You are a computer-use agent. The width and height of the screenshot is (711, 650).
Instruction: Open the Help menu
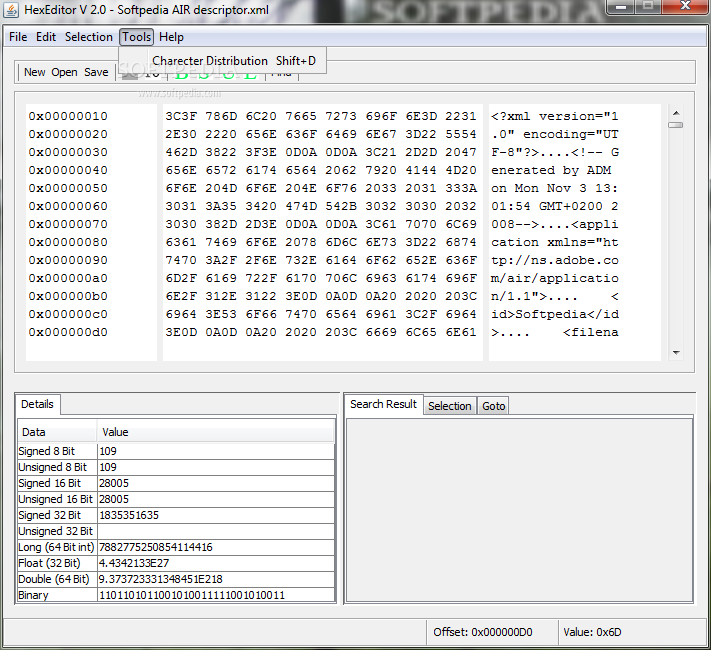(171, 37)
